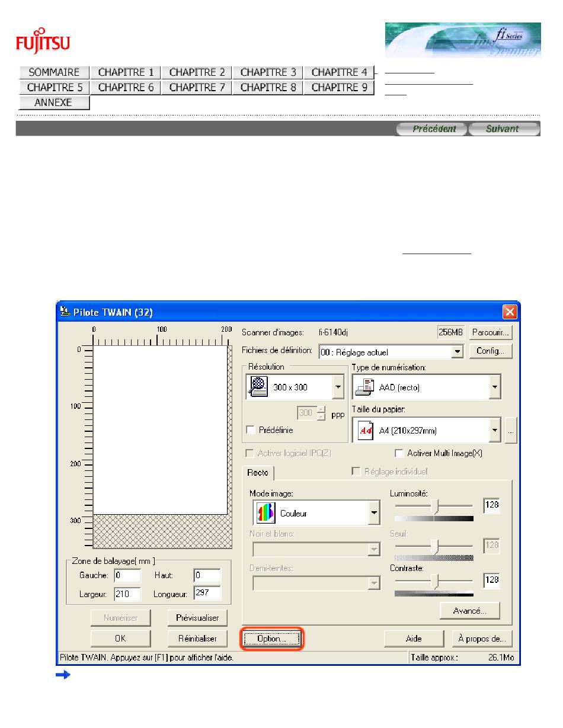This screenshot has width=563, height=728.
Task: Click the Couleur image mode icon
Action: click(x=265, y=513)
